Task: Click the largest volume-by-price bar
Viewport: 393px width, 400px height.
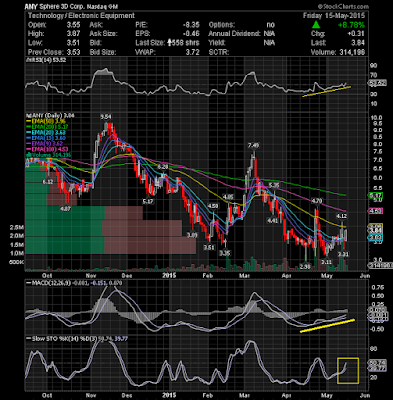Action: pyautogui.click(x=111, y=245)
